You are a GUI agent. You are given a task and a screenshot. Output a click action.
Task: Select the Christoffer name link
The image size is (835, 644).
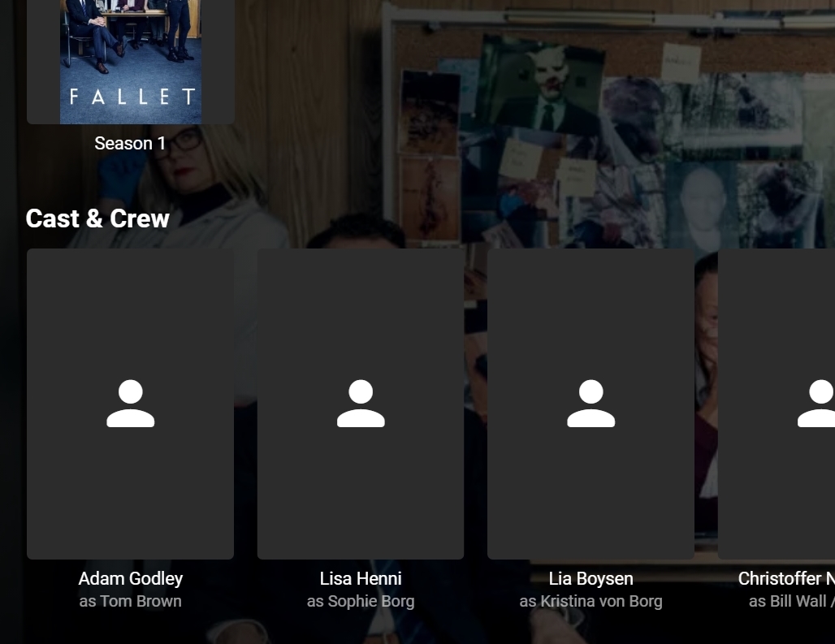pyautogui.click(x=786, y=578)
